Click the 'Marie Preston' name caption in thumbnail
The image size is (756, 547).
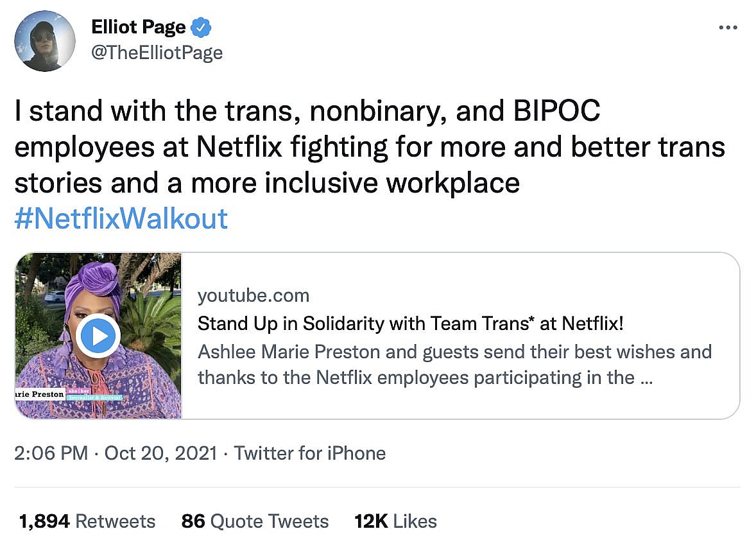pos(40,394)
